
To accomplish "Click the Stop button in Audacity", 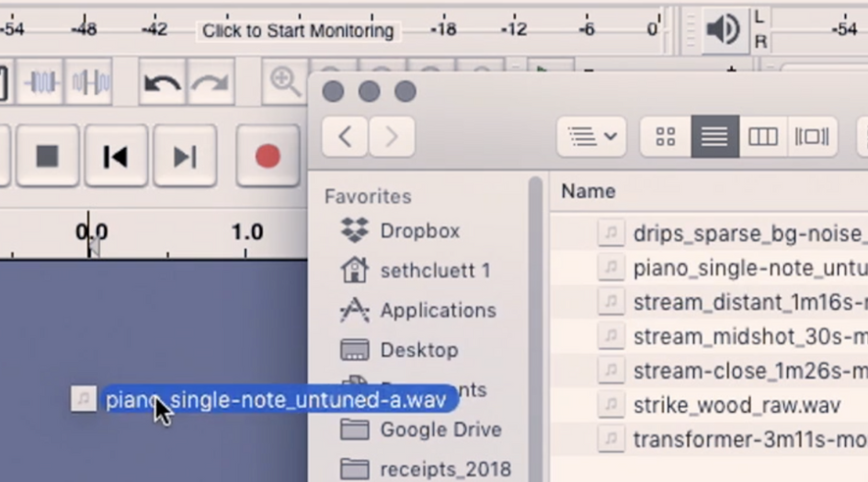I will [x=47, y=156].
